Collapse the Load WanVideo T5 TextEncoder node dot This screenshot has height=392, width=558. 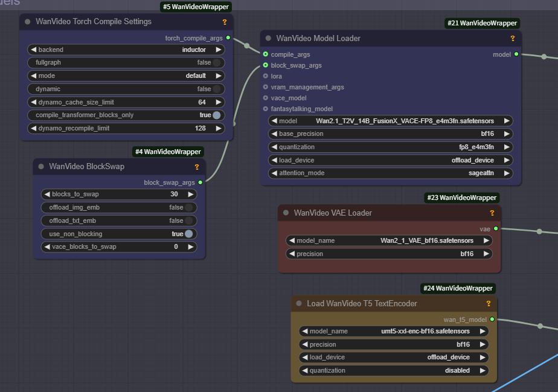(299, 303)
